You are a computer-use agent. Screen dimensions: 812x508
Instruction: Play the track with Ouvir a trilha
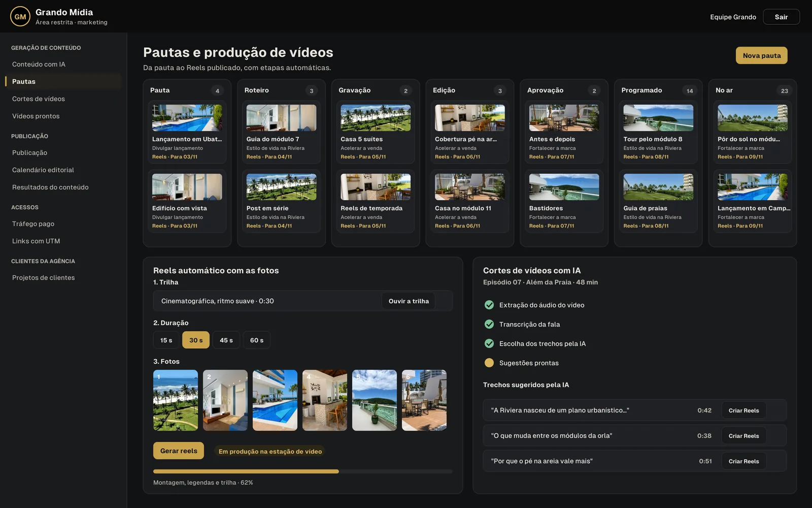tap(409, 301)
